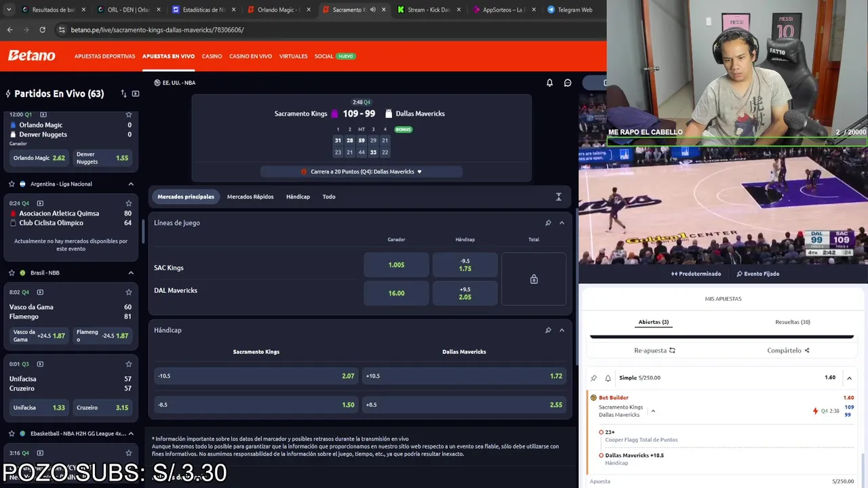Screen dimensions: 868x488
Task: Pick Dallas Mavericks +10.5 at 1.72
Action: click(464, 375)
